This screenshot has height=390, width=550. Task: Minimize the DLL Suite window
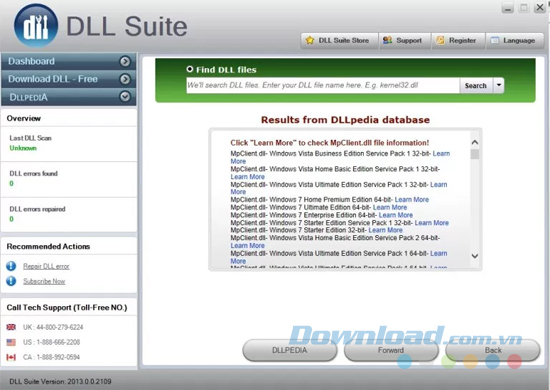point(508,8)
